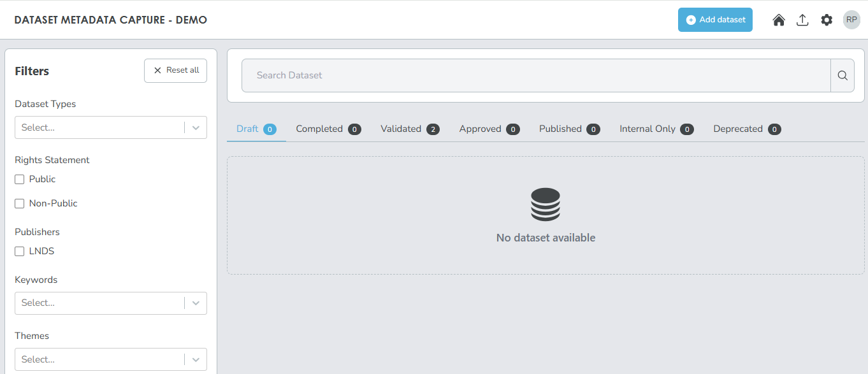Switch to the Internal Only tab
Image resolution: width=868 pixels, height=374 pixels.
[x=656, y=129]
